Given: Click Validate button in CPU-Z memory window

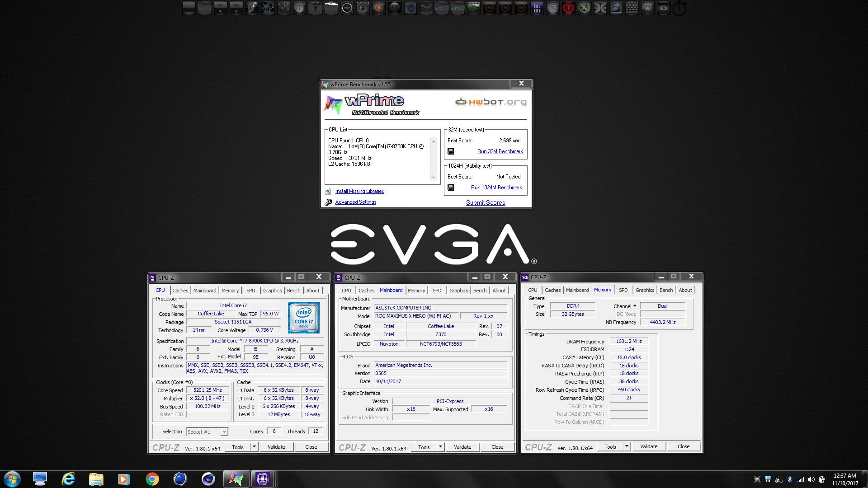Looking at the screenshot, I should click(649, 446).
